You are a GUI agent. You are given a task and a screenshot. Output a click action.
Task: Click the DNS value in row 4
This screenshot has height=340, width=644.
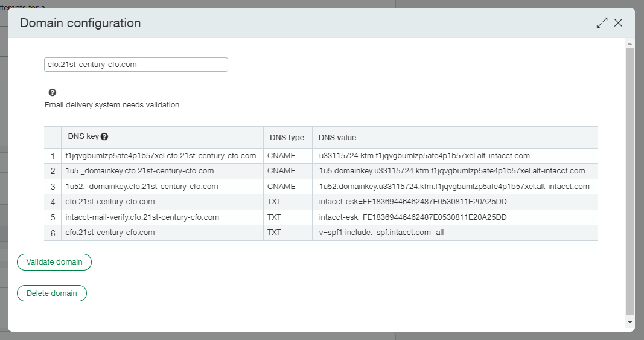(413, 202)
